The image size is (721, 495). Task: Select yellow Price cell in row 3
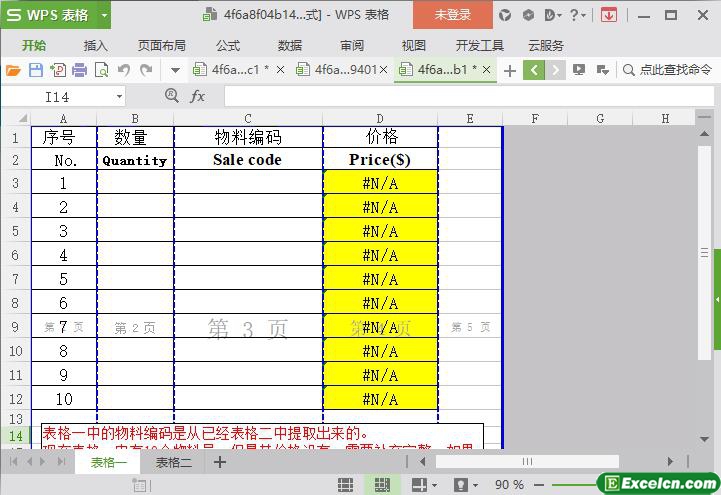click(380, 183)
